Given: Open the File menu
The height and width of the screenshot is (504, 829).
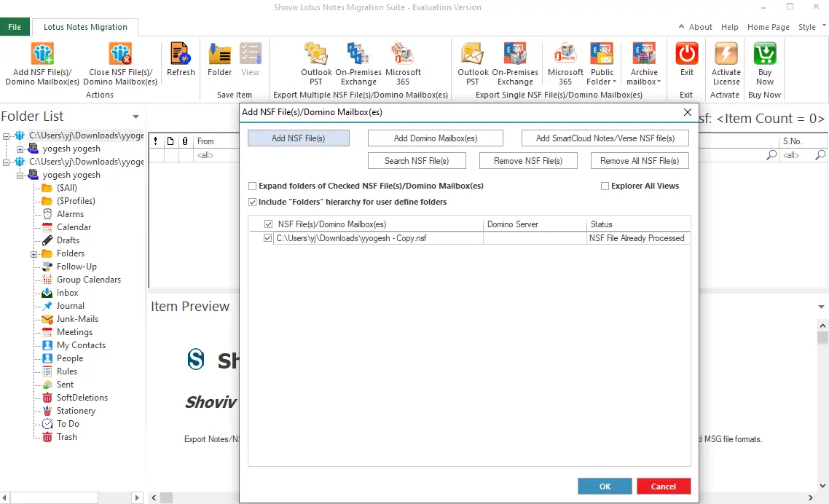Looking at the screenshot, I should (x=15, y=27).
